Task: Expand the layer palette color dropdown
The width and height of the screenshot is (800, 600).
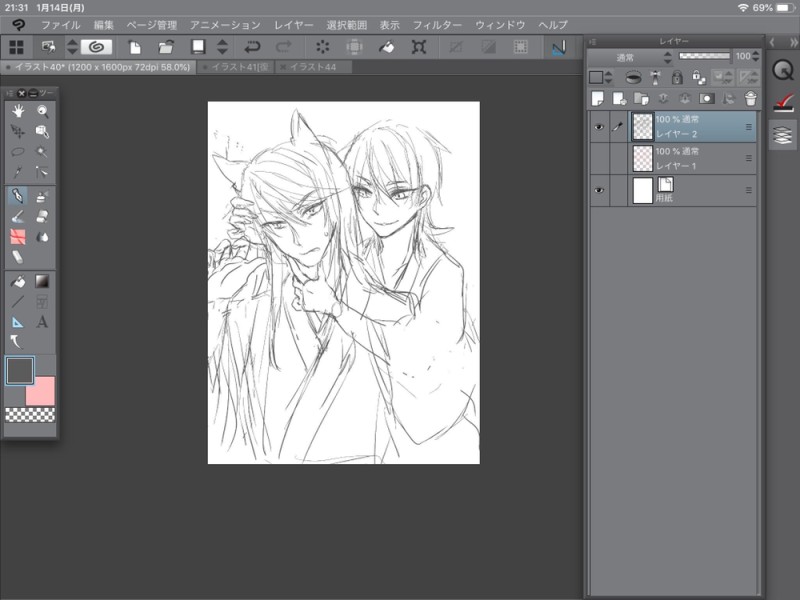Action: [599, 77]
